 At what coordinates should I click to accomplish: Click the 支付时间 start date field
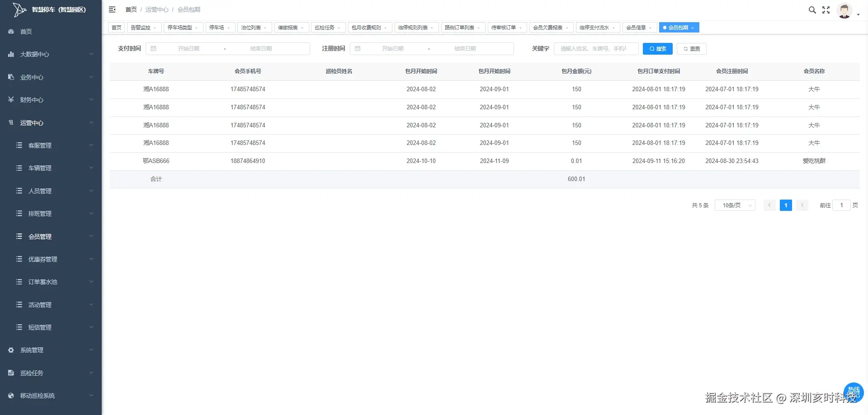(x=189, y=49)
